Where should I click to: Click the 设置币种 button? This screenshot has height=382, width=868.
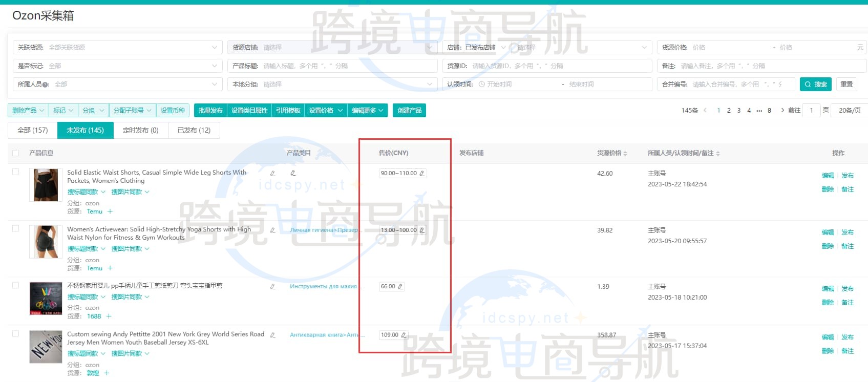point(173,110)
